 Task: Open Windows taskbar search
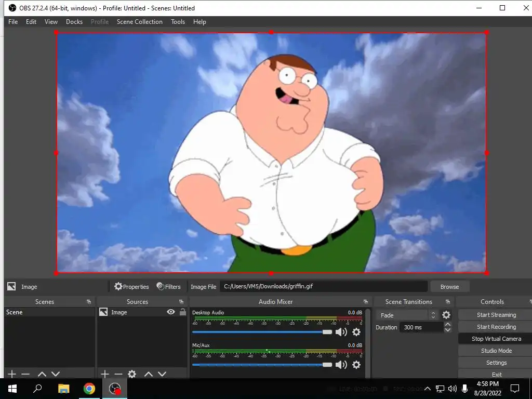pos(37,389)
